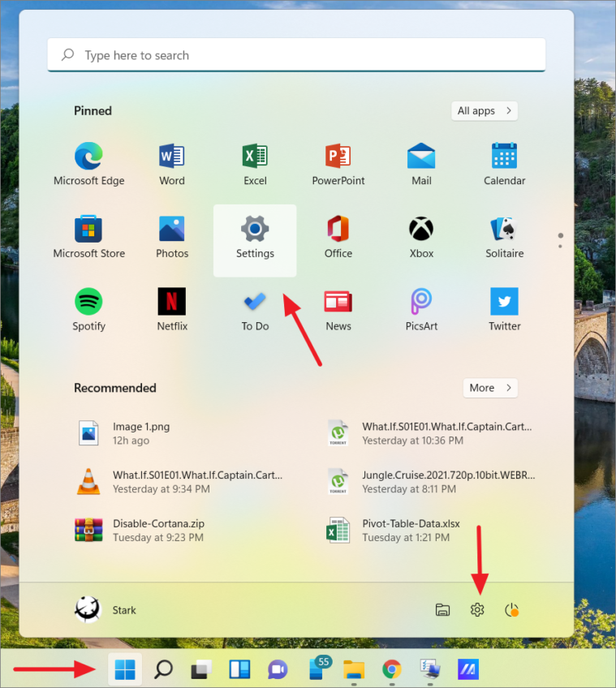616x688 pixels.
Task: Click the Type here to search box
Action: point(296,55)
